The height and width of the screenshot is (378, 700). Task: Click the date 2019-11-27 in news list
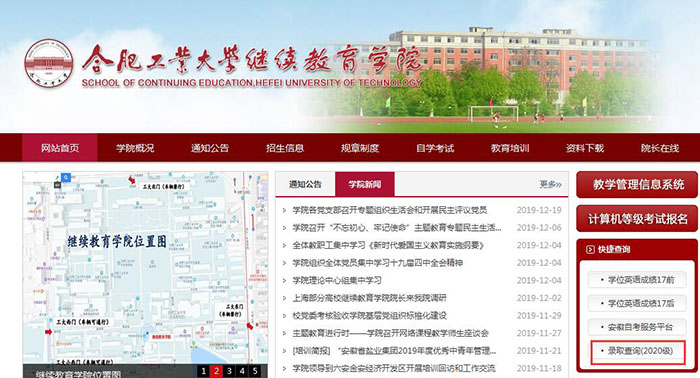click(x=539, y=333)
